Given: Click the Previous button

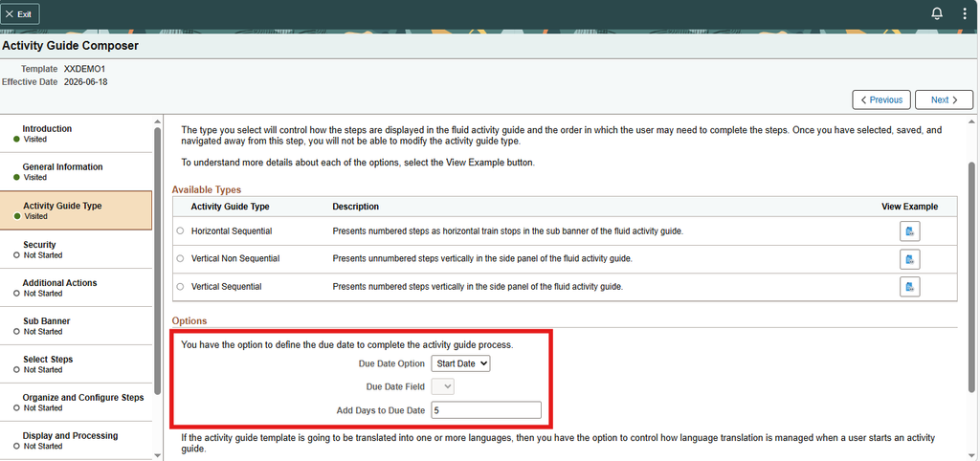Looking at the screenshot, I should point(881,99).
